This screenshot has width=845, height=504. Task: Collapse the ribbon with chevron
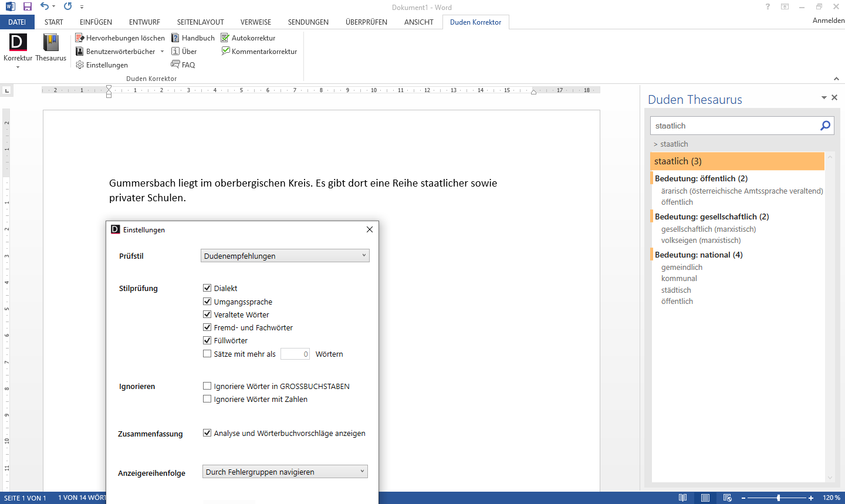tap(836, 79)
